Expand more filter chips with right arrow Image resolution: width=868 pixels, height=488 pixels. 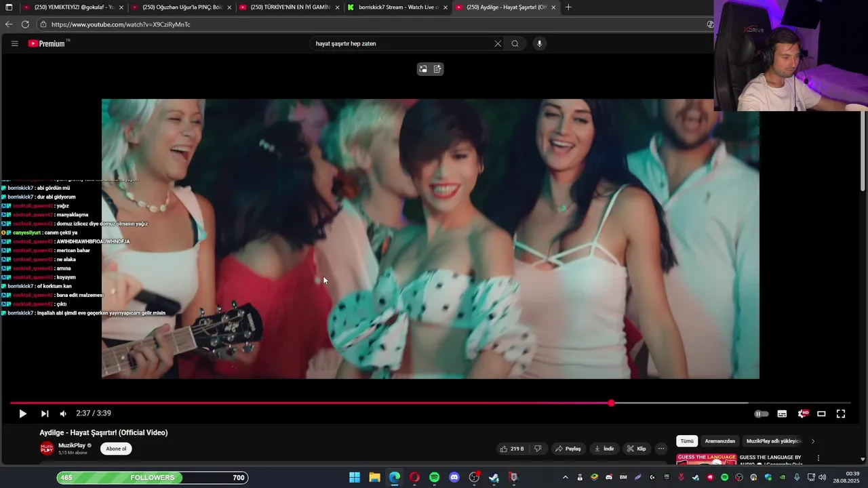[x=813, y=441]
